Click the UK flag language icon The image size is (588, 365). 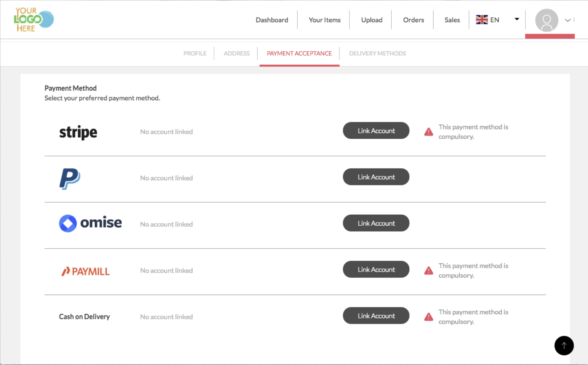(x=482, y=20)
